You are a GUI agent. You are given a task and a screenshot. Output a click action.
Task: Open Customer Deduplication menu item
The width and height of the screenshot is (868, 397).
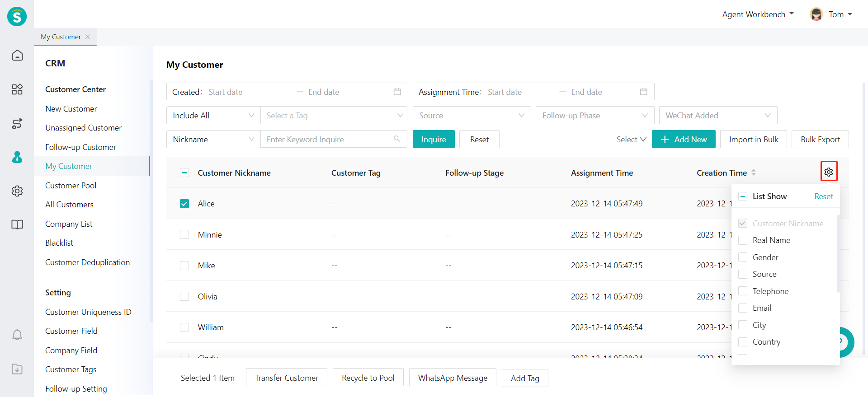point(87,262)
